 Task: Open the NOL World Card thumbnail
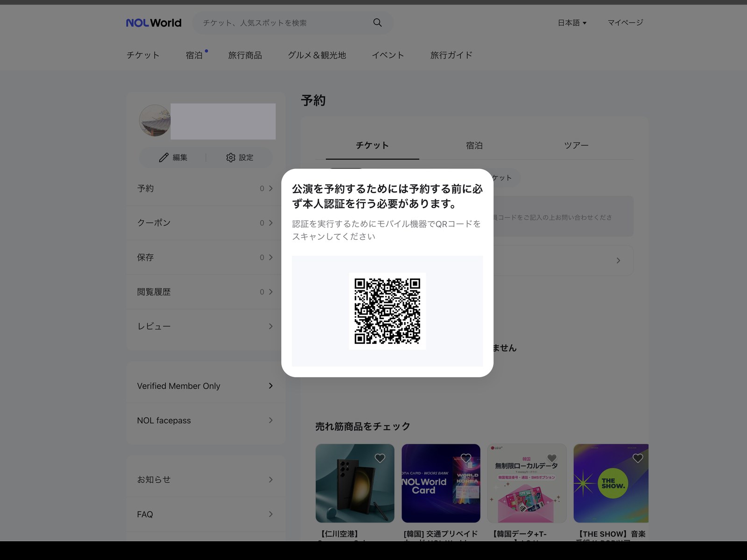441,483
